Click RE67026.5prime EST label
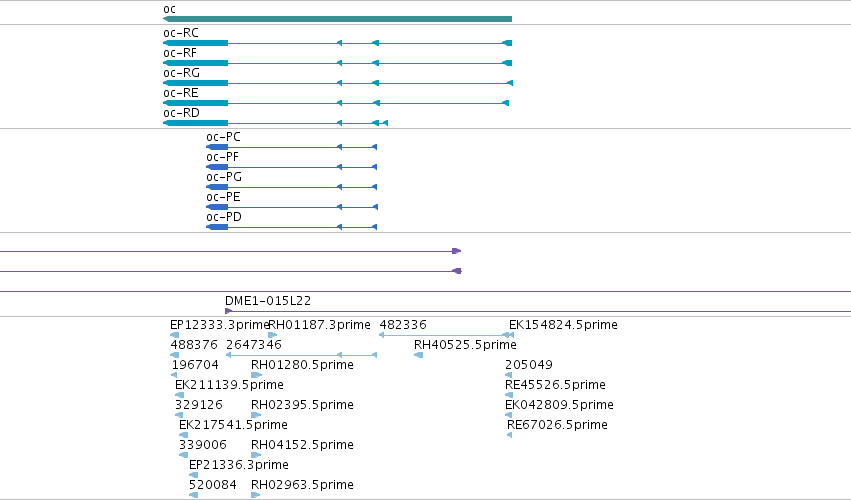This screenshot has height=500, width=851. (557, 426)
